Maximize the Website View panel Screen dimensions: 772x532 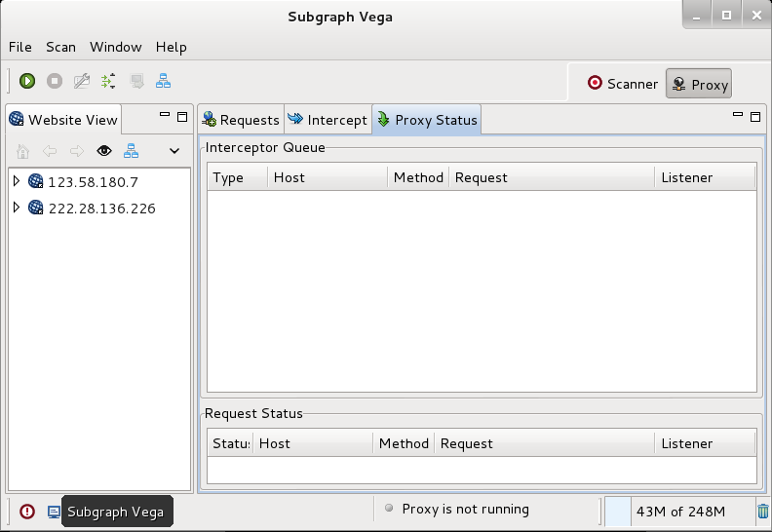182,117
